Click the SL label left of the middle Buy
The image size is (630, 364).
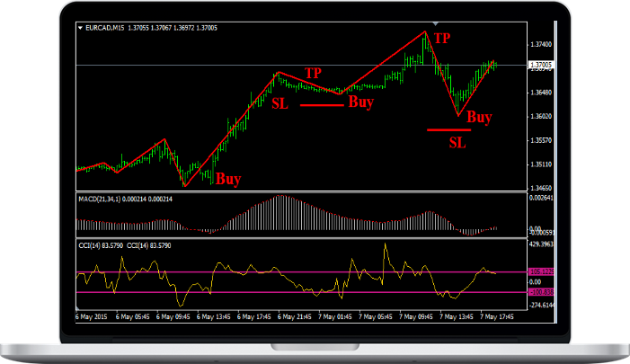pyautogui.click(x=280, y=103)
